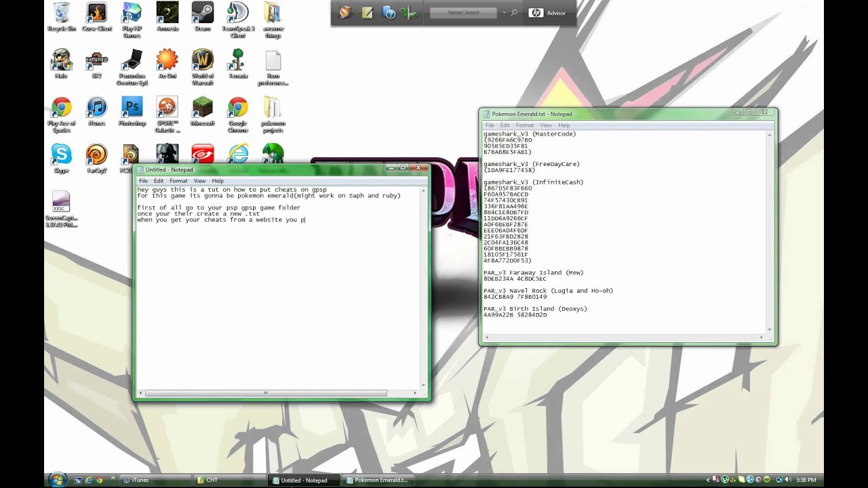Launch SPORE Galactic desktop shortcut
The height and width of the screenshot is (488, 868).
coord(167,115)
